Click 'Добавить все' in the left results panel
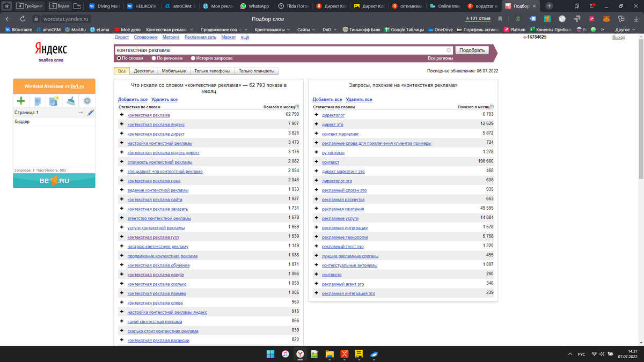The image size is (644, 362). click(x=133, y=99)
